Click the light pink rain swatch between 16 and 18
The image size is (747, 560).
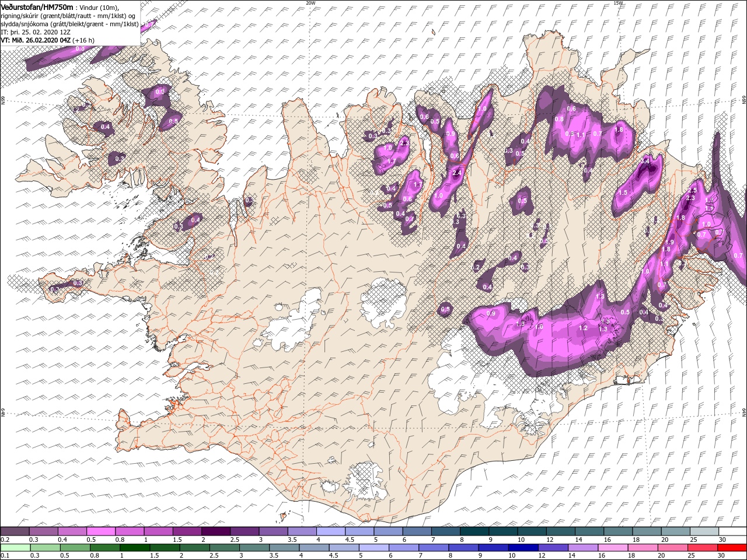pos(613,548)
